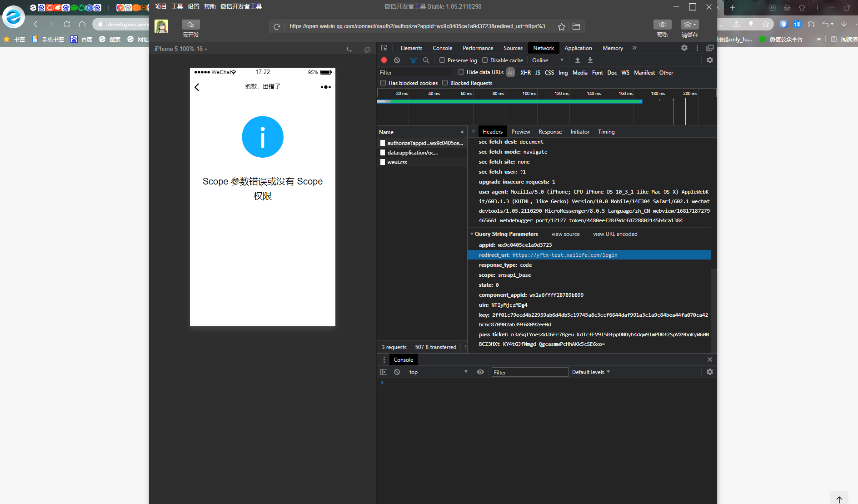Viewport: 858px width, 504px height.
Task: Check Has blocked cookies option
Action: coord(383,83)
